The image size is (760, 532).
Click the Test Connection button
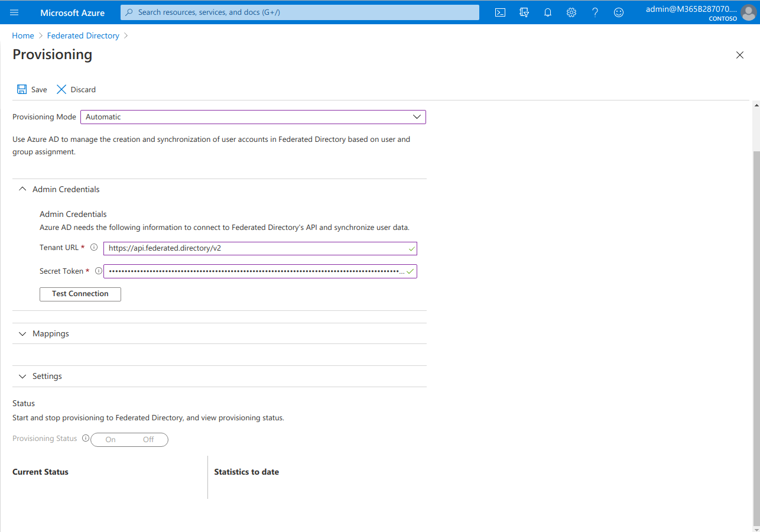click(80, 294)
